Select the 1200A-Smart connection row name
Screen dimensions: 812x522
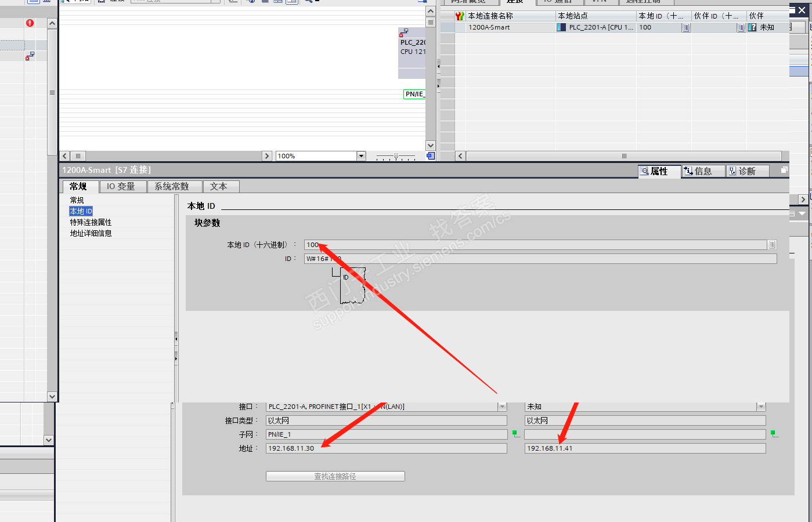tap(489, 27)
